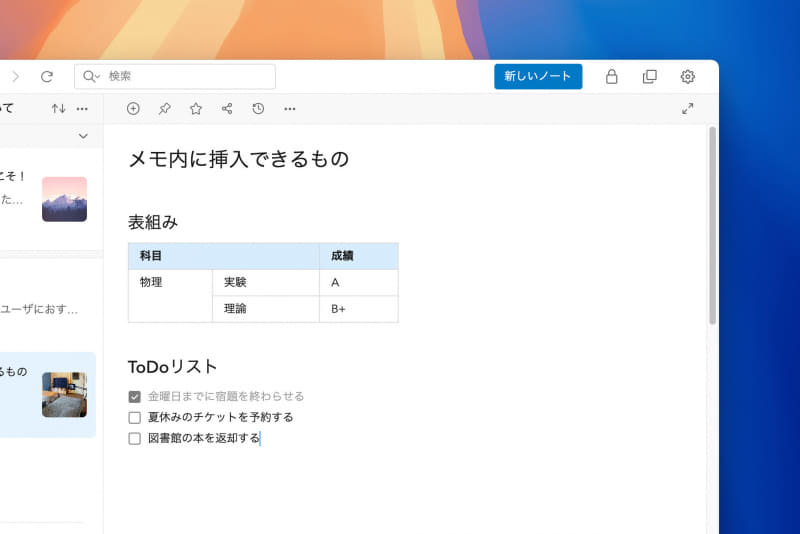
Task: Expand note to full screen
Action: coord(687,108)
